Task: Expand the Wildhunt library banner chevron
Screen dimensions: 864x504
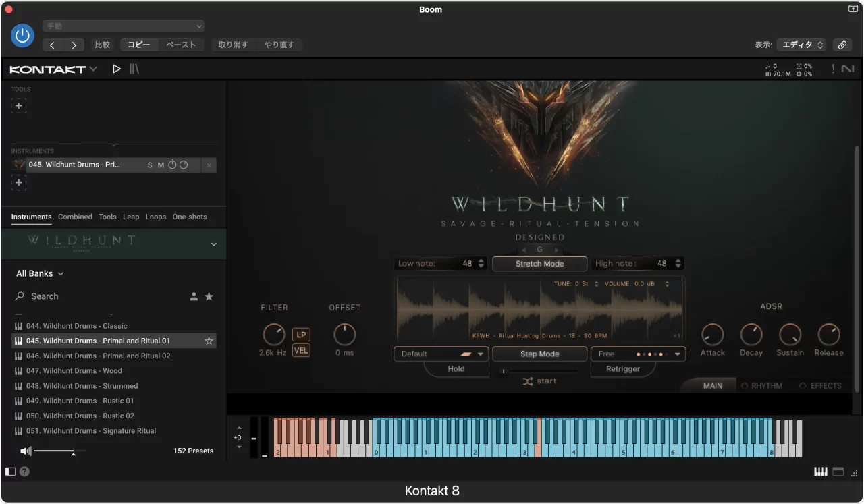Action: (214, 244)
